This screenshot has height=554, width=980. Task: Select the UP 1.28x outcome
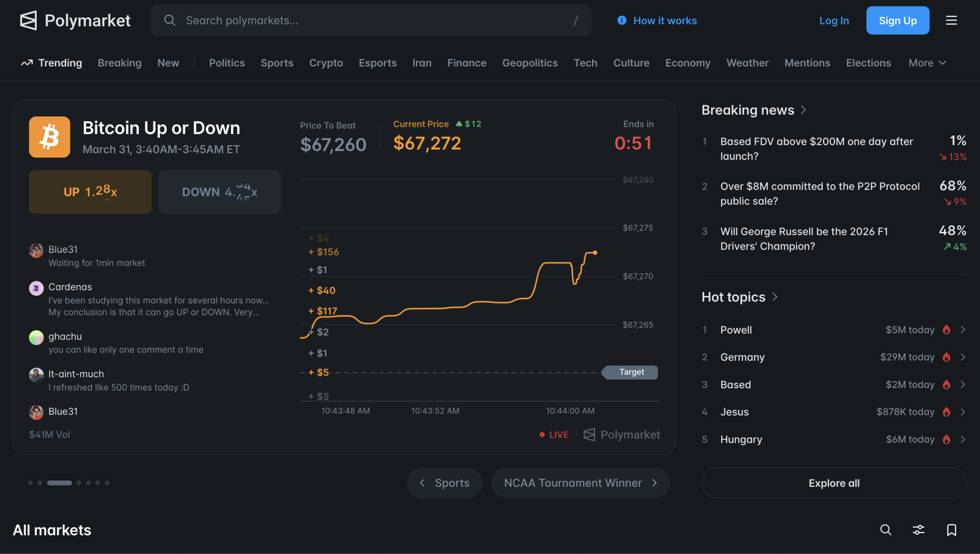(x=90, y=192)
